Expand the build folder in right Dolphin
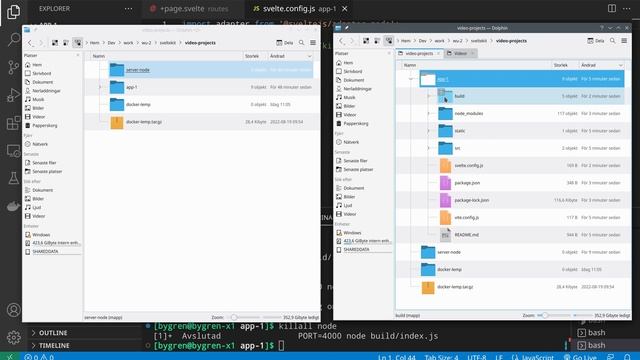The width and height of the screenshot is (640, 360). pyautogui.click(x=429, y=96)
